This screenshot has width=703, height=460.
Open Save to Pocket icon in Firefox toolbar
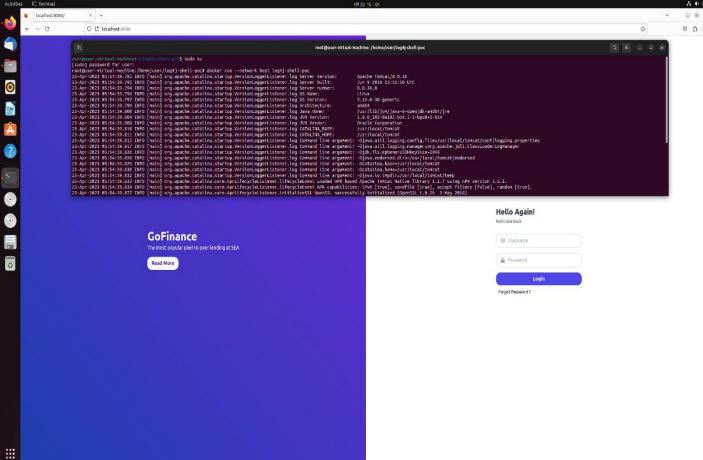[x=685, y=29]
